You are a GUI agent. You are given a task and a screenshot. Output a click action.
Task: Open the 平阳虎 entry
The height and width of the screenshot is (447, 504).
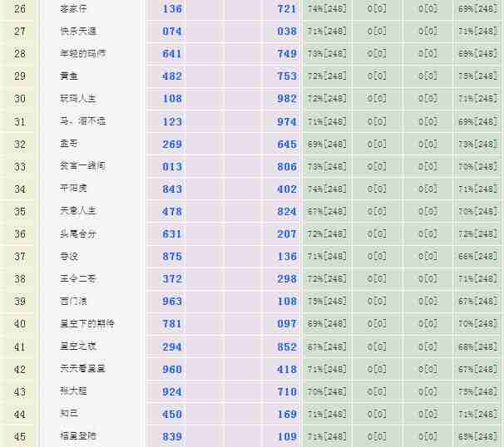(72, 189)
